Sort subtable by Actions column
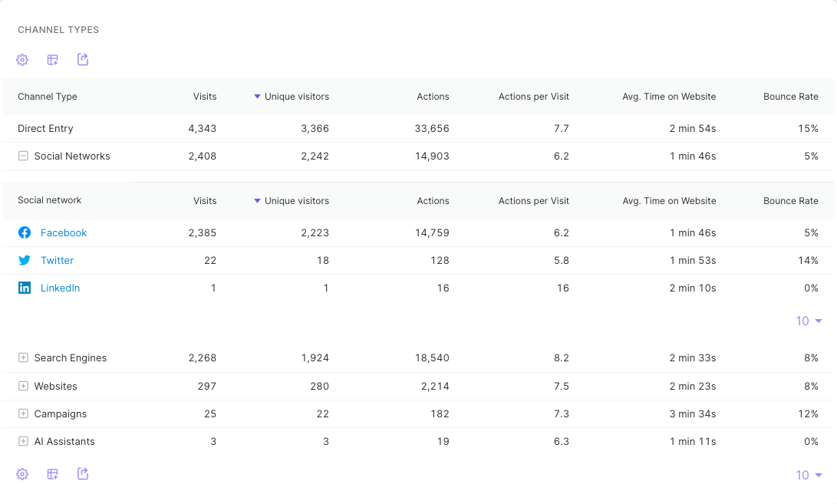This screenshot has height=504, width=837. (x=433, y=201)
